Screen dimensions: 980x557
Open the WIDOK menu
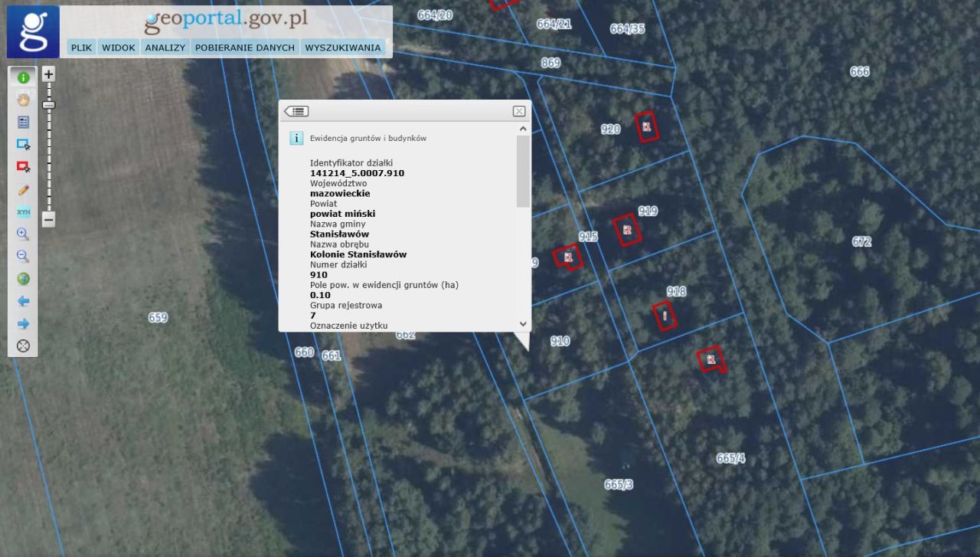pos(119,48)
